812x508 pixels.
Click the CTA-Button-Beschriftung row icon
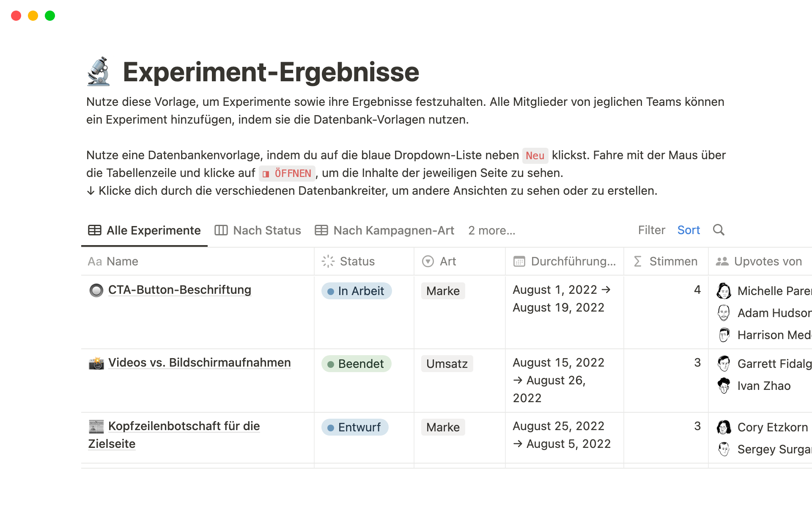[96, 290]
